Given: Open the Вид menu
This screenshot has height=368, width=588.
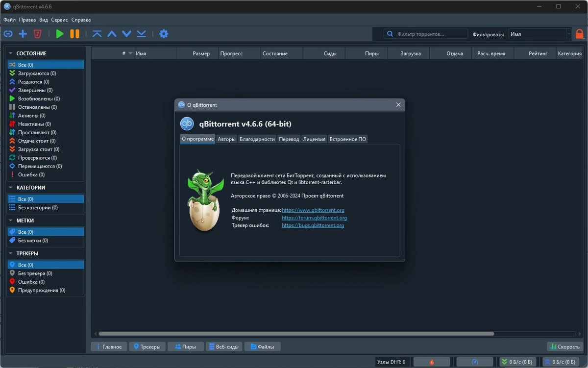Looking at the screenshot, I should click(44, 20).
